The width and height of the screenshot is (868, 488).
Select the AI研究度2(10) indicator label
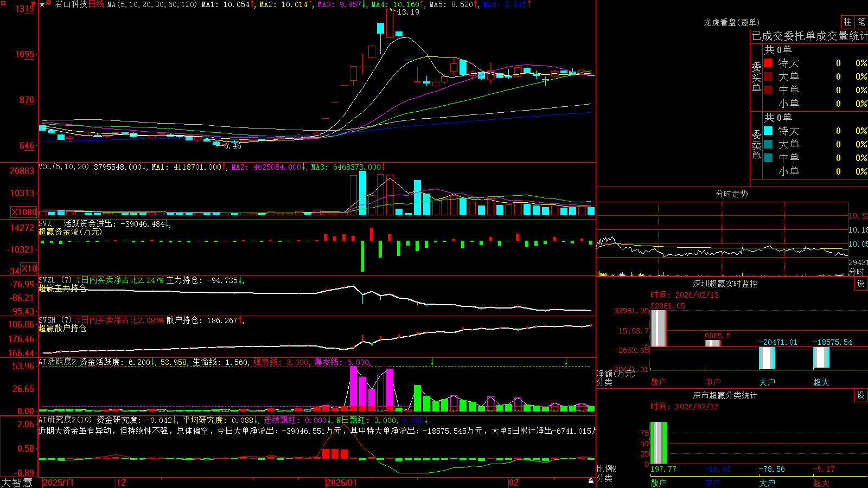(x=65, y=420)
